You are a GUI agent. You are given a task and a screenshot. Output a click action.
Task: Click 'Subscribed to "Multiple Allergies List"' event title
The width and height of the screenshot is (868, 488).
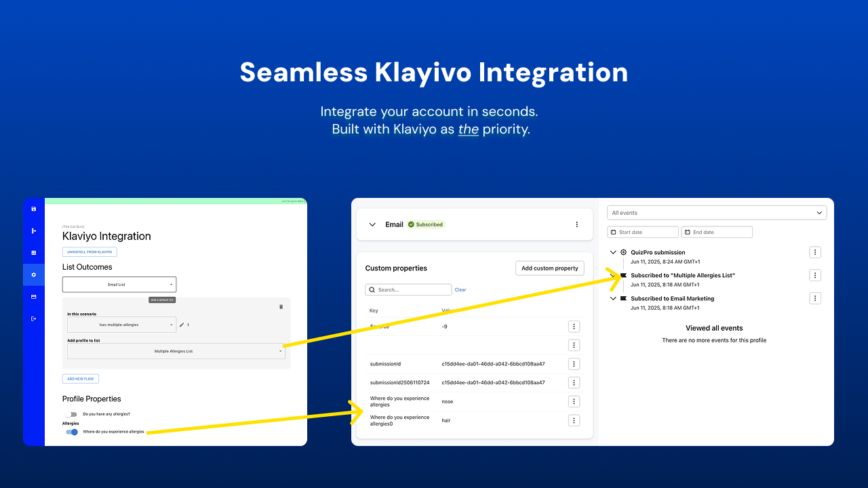tap(683, 275)
